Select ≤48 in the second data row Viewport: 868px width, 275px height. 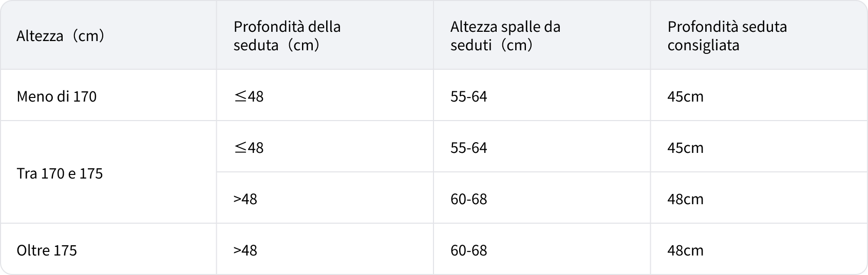click(249, 148)
